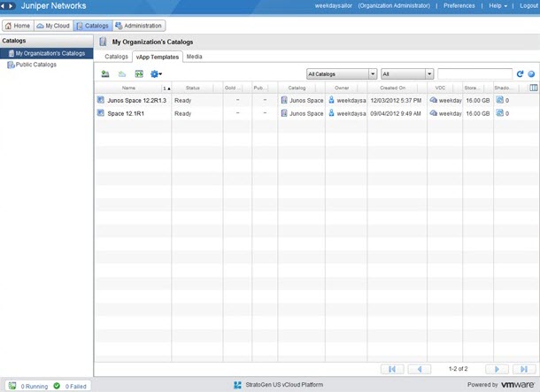
Task: Click the Junos Space 12.2R1.3 name
Action: click(x=136, y=100)
